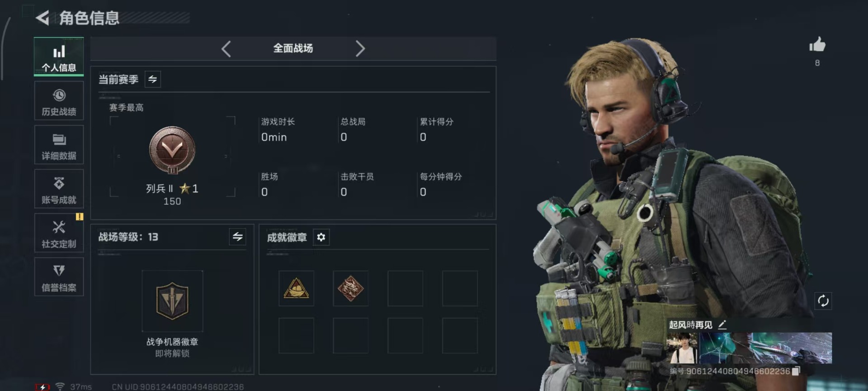Select the 详细数据 sidebar icon
Image resolution: width=868 pixels, height=391 pixels.
click(59, 145)
